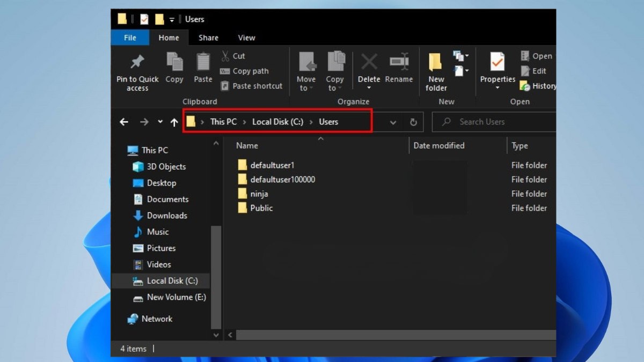Open the Share ribbon tab
The width and height of the screenshot is (644, 362).
pyautogui.click(x=208, y=38)
